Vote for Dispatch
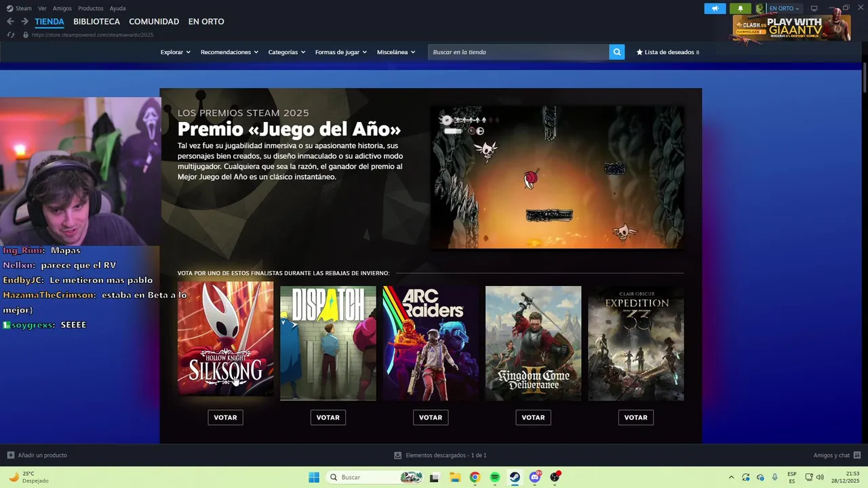The image size is (868, 488). click(328, 418)
